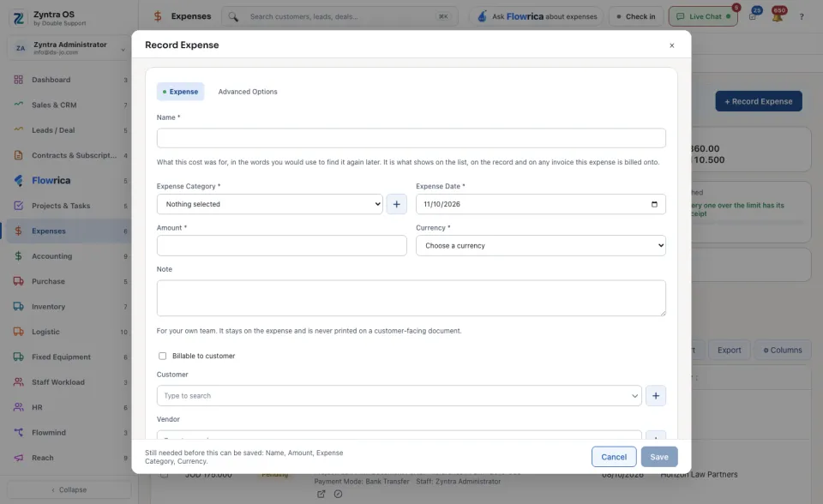The image size is (823, 504).
Task: Open Live Chat
Action: (703, 17)
